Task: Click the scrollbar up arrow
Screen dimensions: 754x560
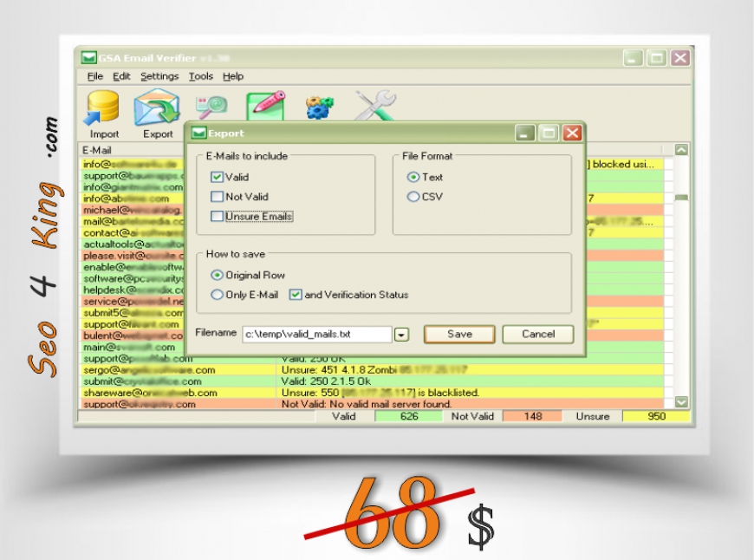Action: point(681,150)
